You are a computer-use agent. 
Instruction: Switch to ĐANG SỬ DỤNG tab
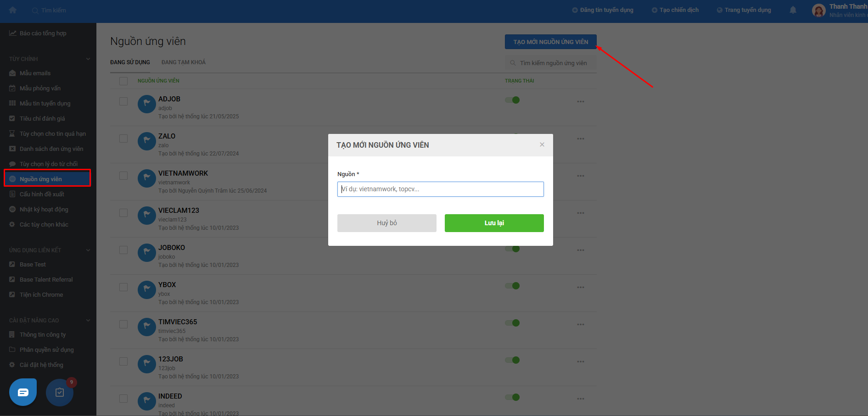[x=130, y=62]
